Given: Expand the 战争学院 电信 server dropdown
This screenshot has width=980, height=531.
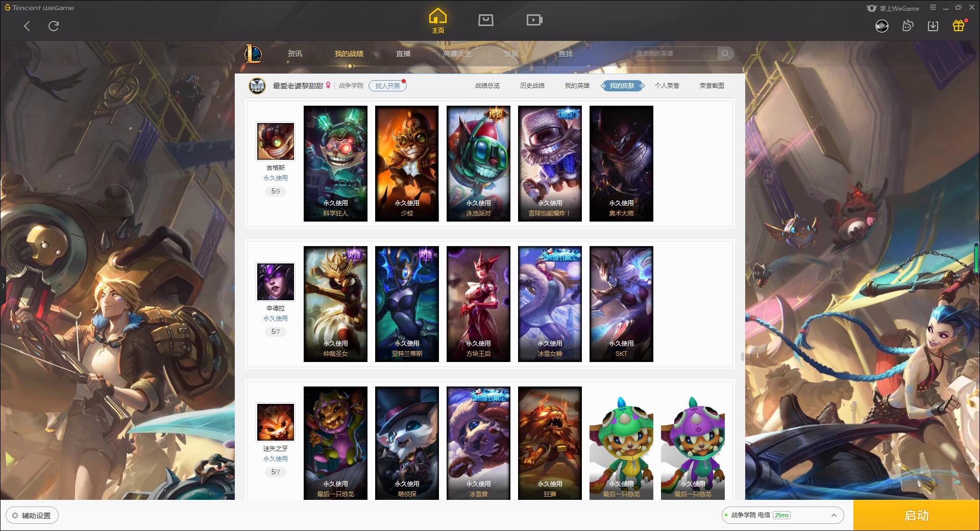Looking at the screenshot, I should coord(782,515).
